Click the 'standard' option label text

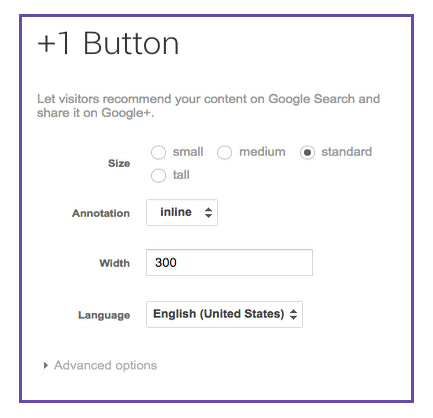346,152
